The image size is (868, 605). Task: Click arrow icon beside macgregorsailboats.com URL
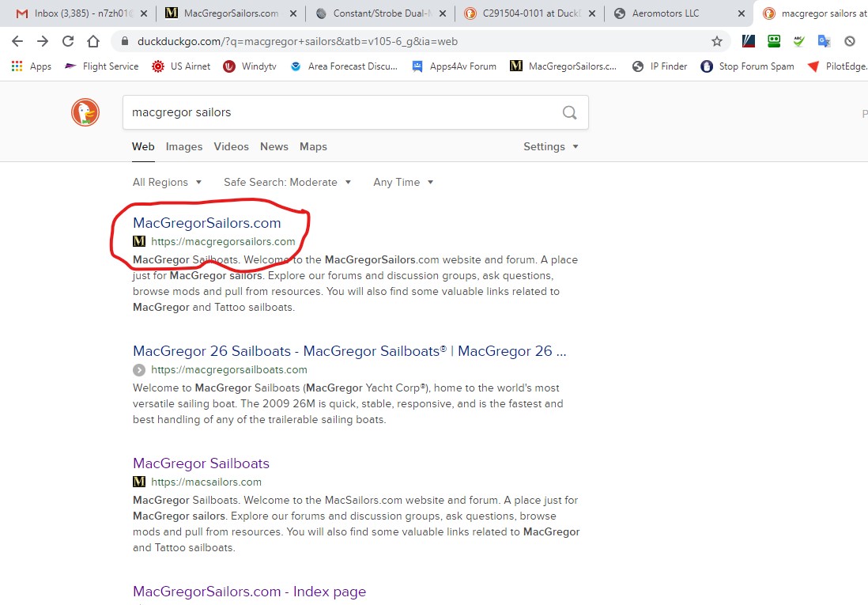(139, 369)
